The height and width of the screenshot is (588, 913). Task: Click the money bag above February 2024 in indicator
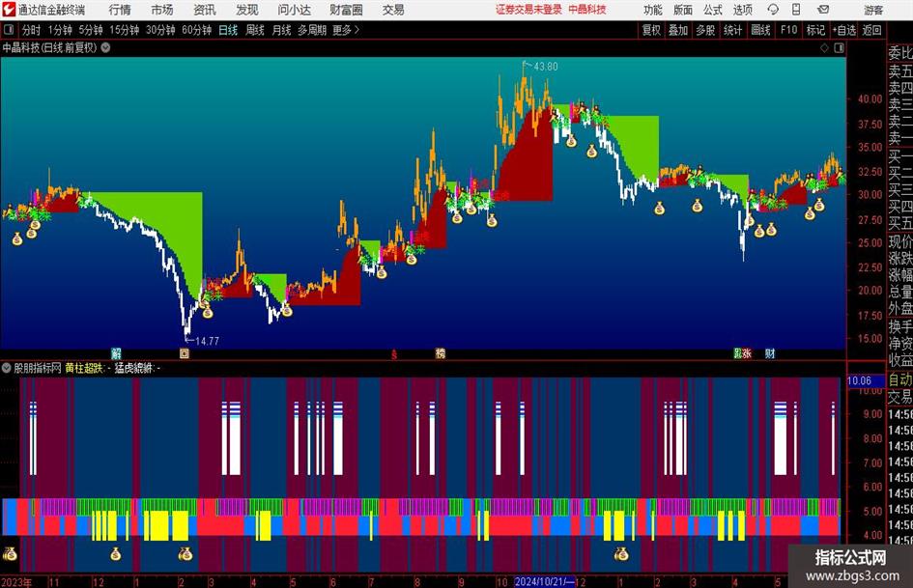[x=185, y=553]
